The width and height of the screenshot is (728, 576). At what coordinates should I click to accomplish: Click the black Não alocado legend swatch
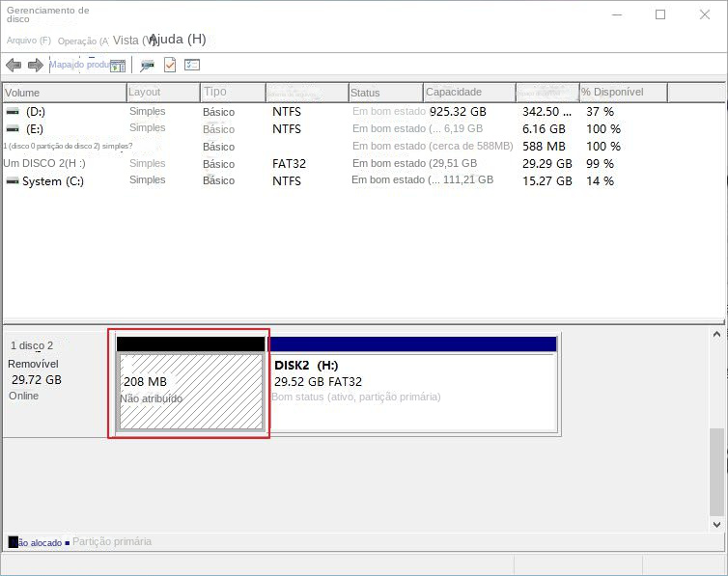click(x=13, y=542)
